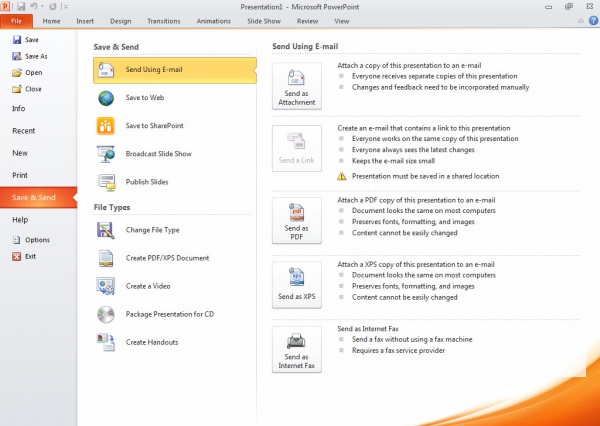600x426 pixels.
Task: Click the Save & Send section heading
Action: pos(116,47)
